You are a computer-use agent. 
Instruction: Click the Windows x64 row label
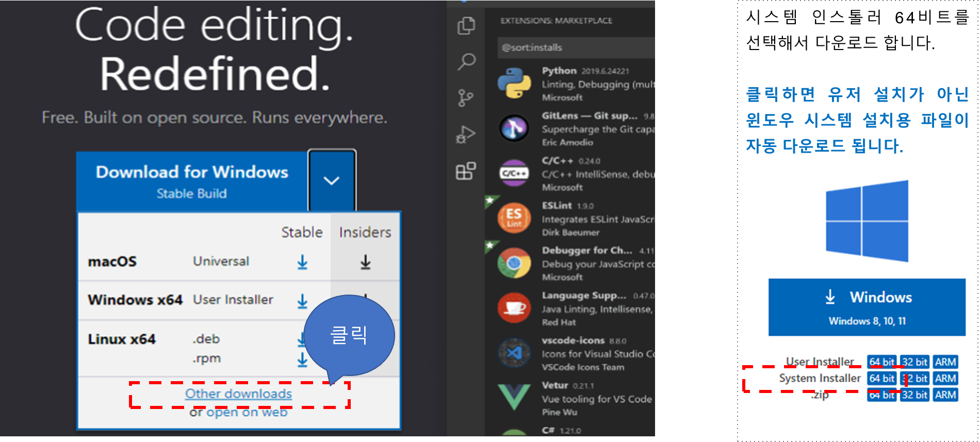click(135, 300)
